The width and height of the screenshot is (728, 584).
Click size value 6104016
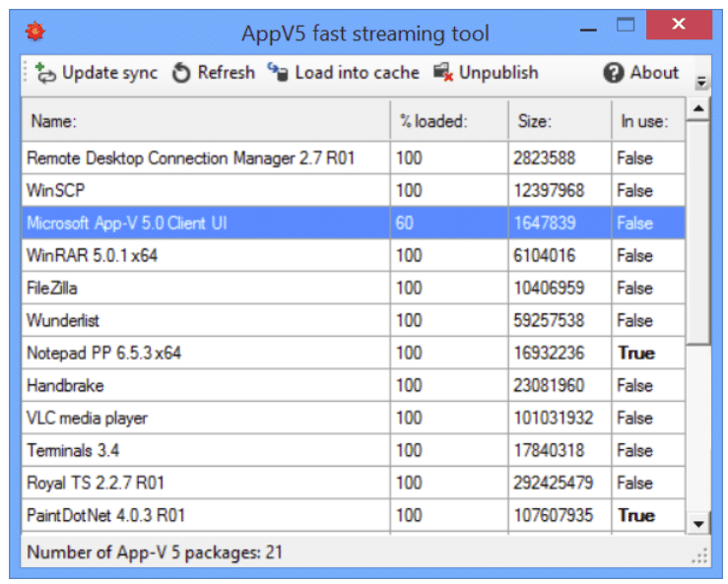point(544,256)
